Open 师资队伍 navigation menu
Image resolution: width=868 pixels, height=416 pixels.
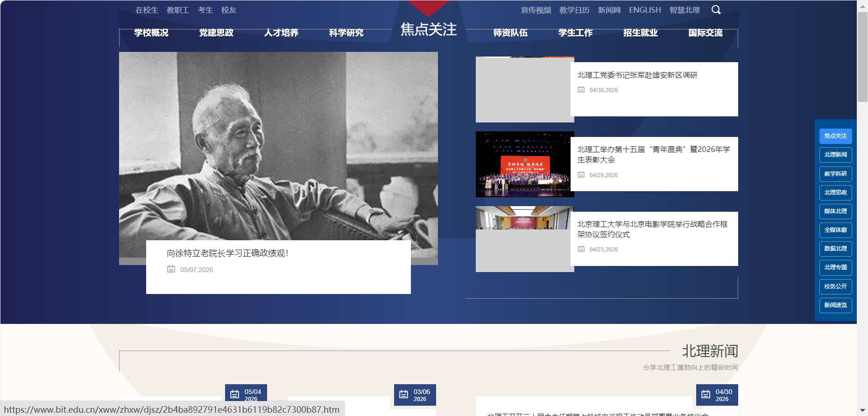[510, 33]
